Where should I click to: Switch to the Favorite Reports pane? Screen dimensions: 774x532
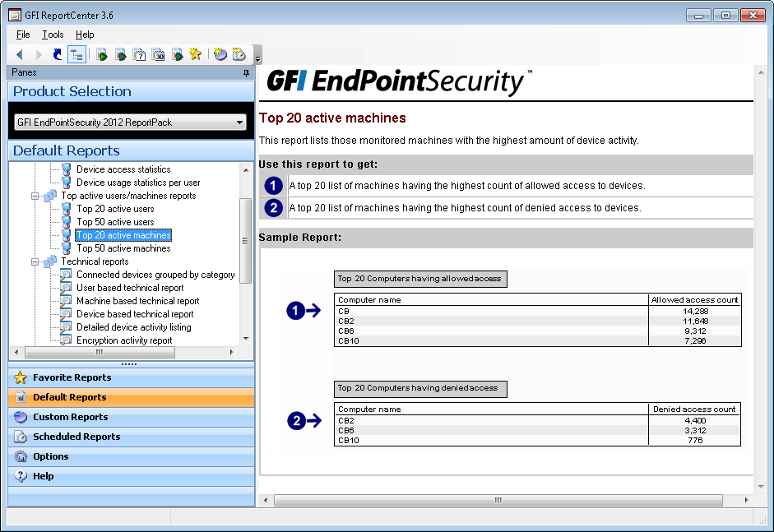pyautogui.click(x=72, y=377)
